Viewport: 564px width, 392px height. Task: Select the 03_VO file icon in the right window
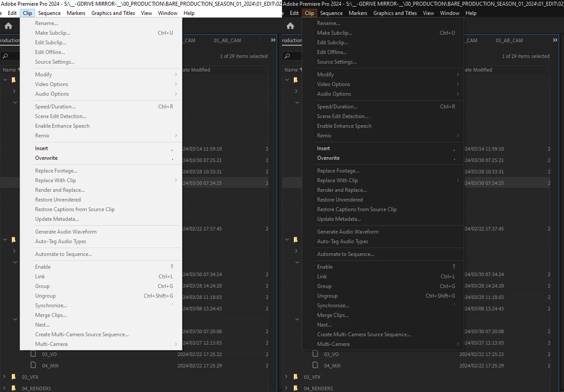pos(315,354)
